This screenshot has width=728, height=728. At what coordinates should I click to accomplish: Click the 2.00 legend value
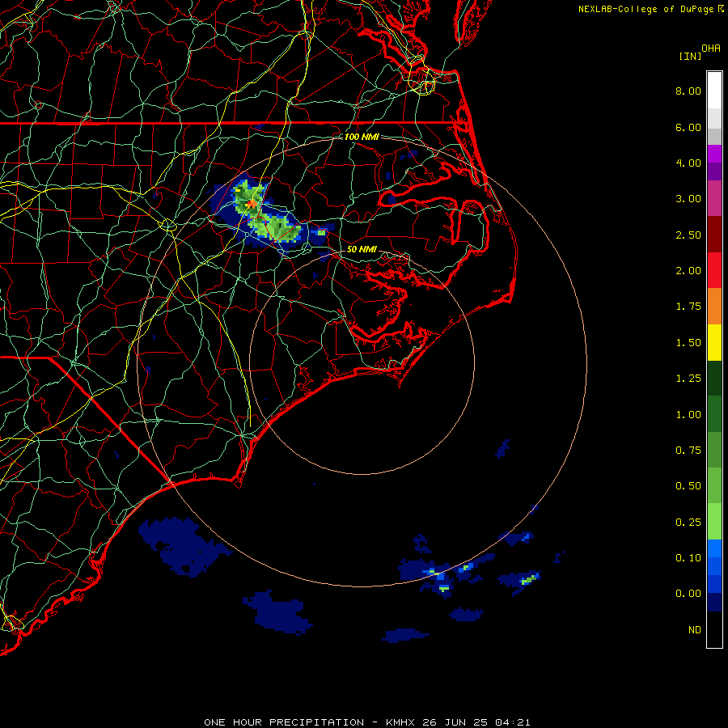click(x=688, y=271)
